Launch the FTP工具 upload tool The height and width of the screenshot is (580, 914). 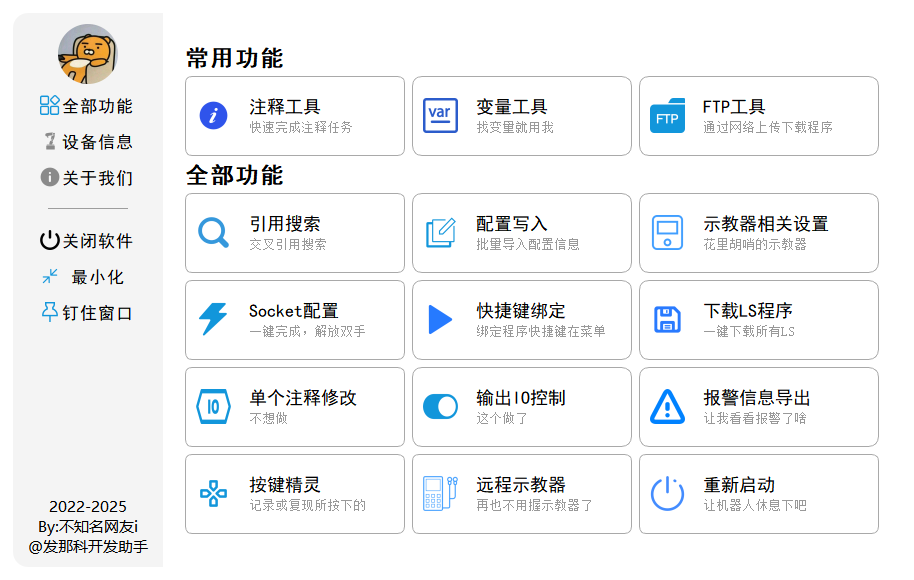click(748, 116)
